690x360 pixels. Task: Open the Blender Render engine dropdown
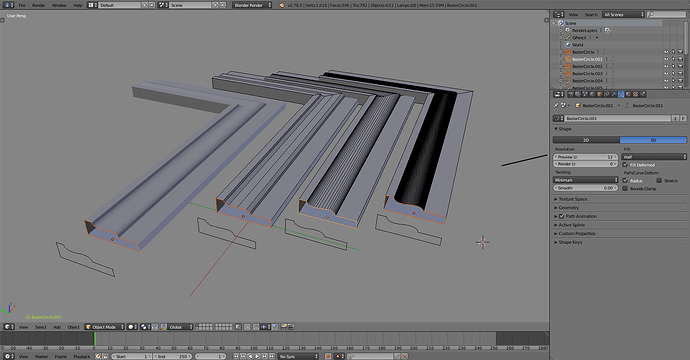point(252,5)
